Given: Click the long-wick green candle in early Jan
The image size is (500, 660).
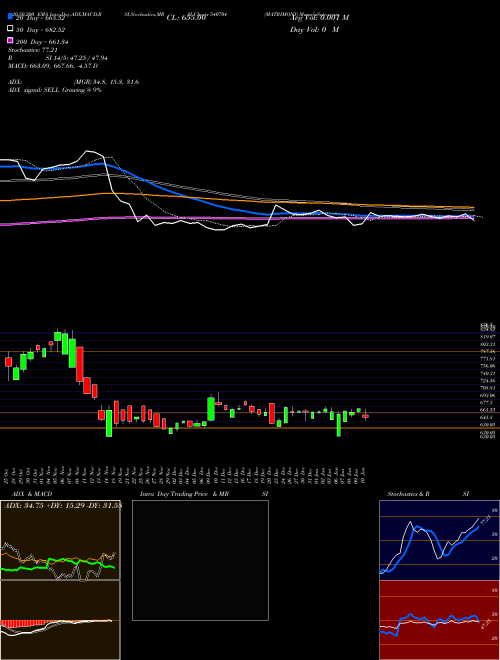Looking at the screenshot, I should 338,425.
